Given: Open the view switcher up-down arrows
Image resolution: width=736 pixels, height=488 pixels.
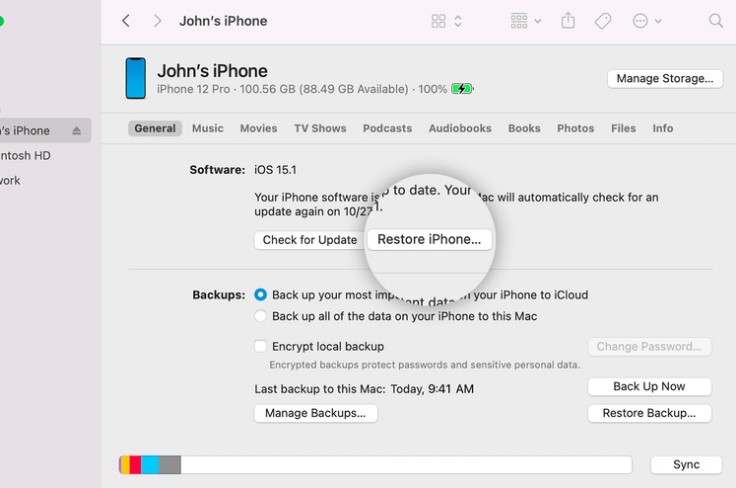Looking at the screenshot, I should click(x=458, y=21).
